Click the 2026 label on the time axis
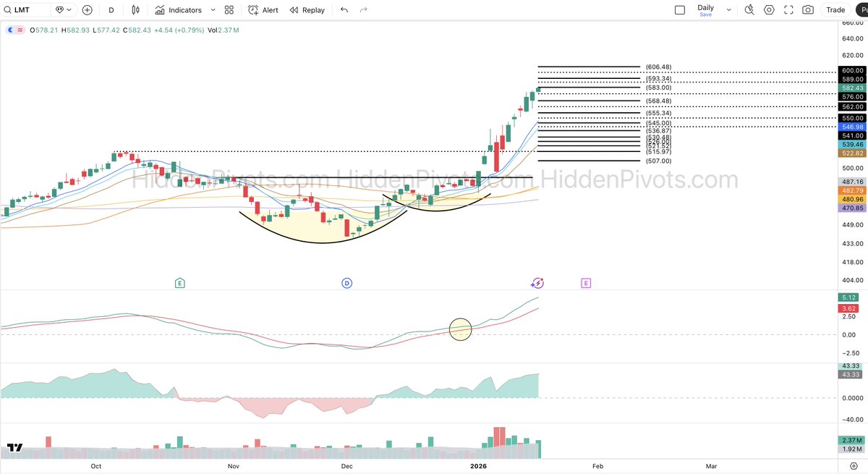The height and width of the screenshot is (474, 868). pos(478,466)
